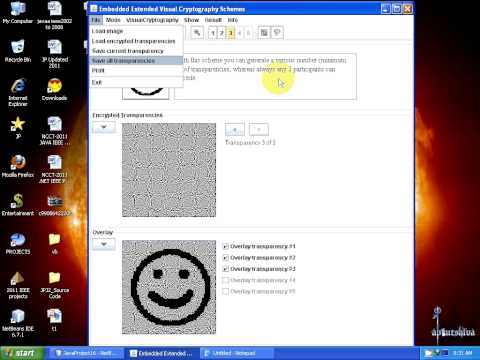Click the grid-like toolbar icon
480x360 pixels.
(264, 32)
